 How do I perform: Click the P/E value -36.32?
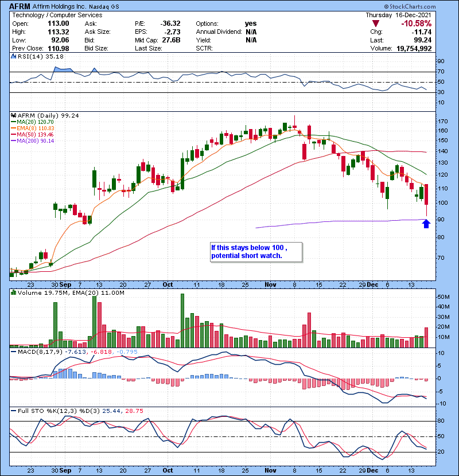click(170, 24)
